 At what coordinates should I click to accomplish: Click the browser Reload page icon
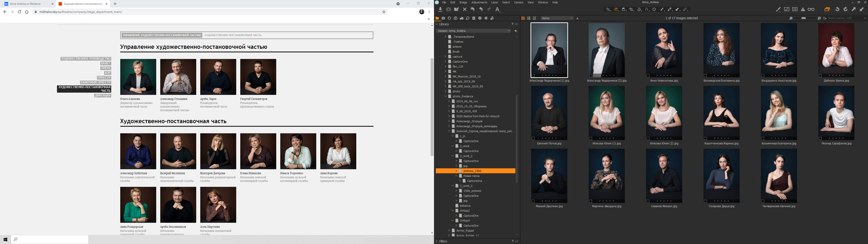[19, 12]
